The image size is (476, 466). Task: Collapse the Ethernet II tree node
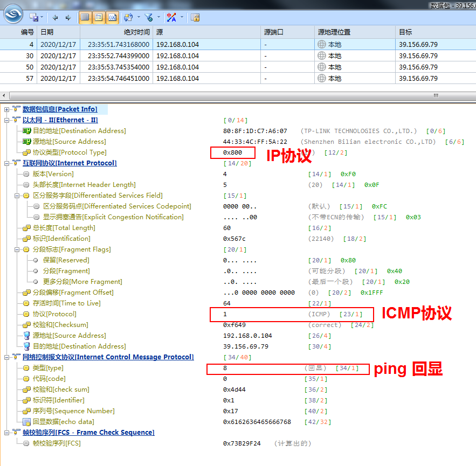click(x=6, y=121)
